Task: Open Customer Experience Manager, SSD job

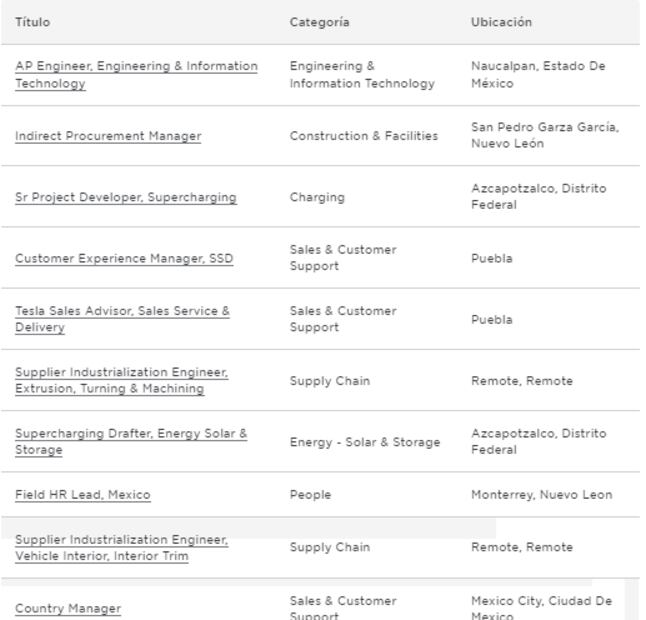Action: click(124, 258)
